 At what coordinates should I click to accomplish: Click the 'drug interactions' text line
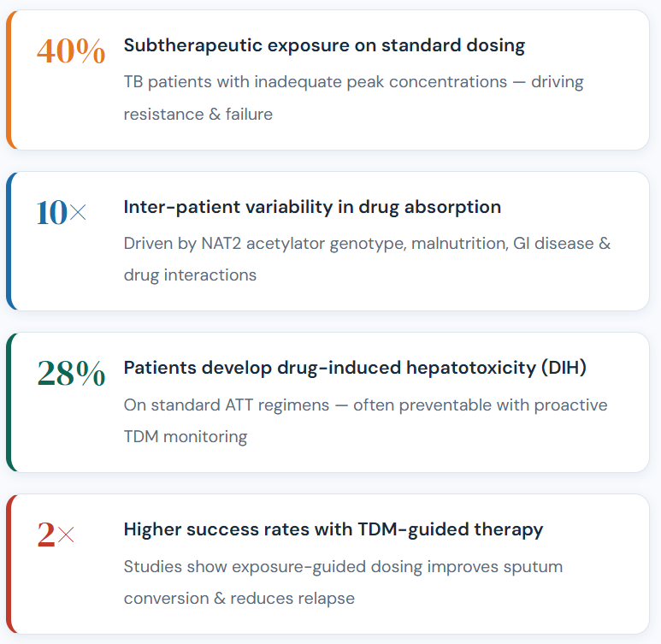190,275
